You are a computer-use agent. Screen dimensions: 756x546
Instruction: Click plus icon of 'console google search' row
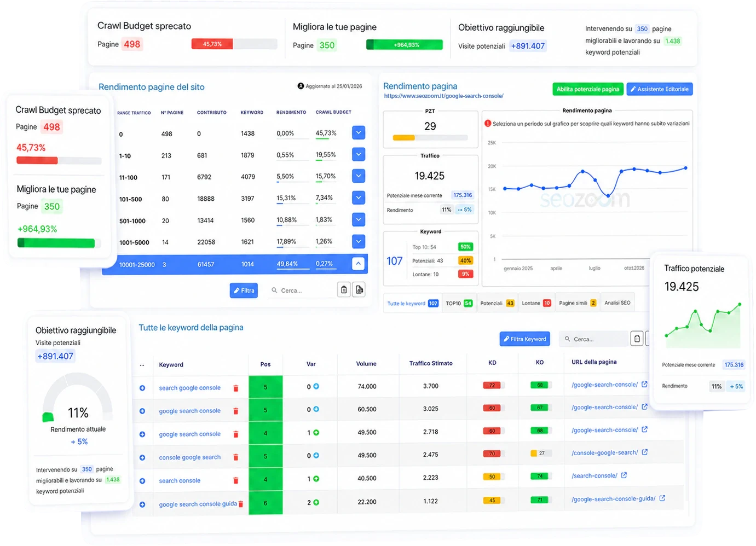142,457
